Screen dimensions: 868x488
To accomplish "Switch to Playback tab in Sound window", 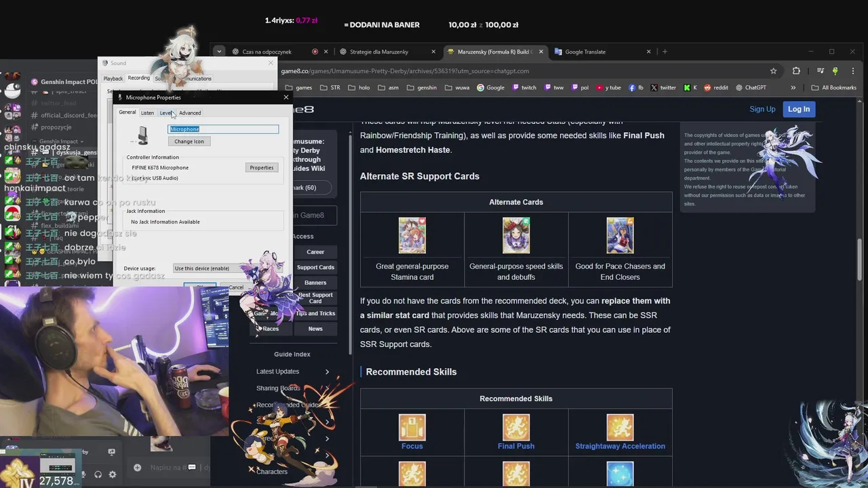I will 113,79.
